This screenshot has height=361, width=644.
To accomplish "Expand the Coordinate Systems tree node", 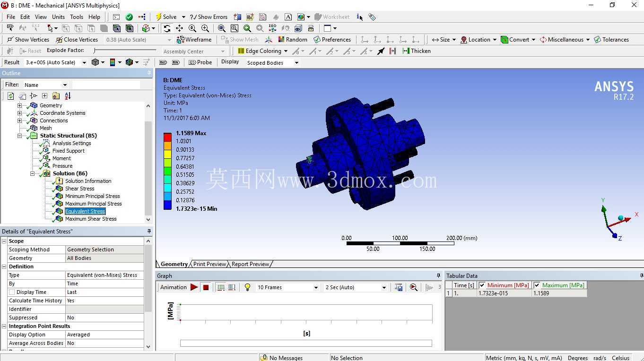I will (x=19, y=113).
